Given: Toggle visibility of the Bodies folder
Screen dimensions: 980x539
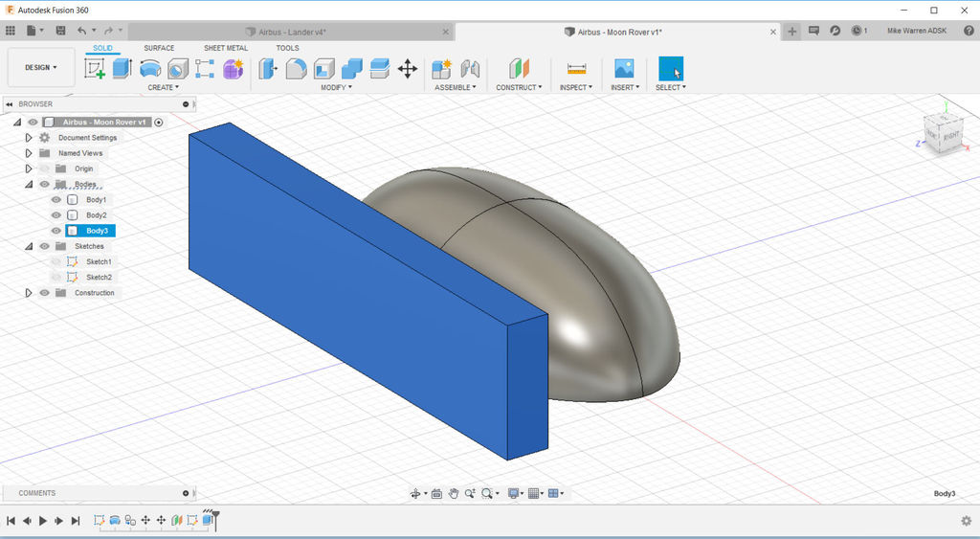Looking at the screenshot, I should pyautogui.click(x=44, y=185).
